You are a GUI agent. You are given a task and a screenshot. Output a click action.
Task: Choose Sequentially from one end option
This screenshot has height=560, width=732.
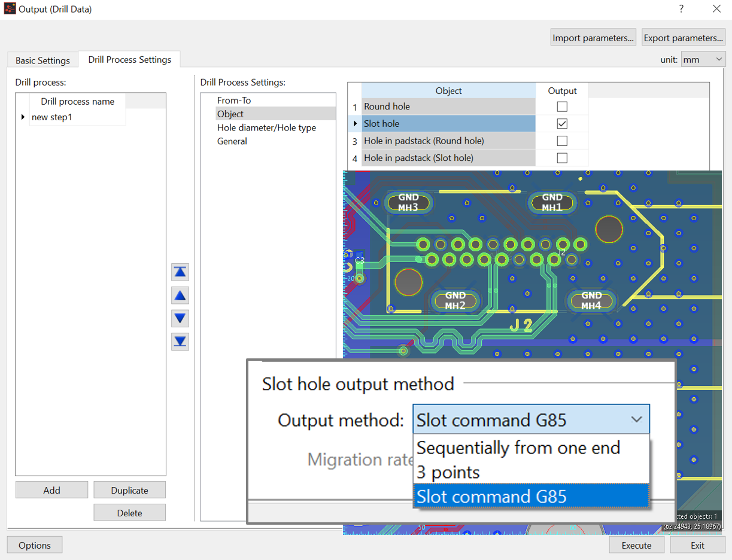pyautogui.click(x=531, y=448)
